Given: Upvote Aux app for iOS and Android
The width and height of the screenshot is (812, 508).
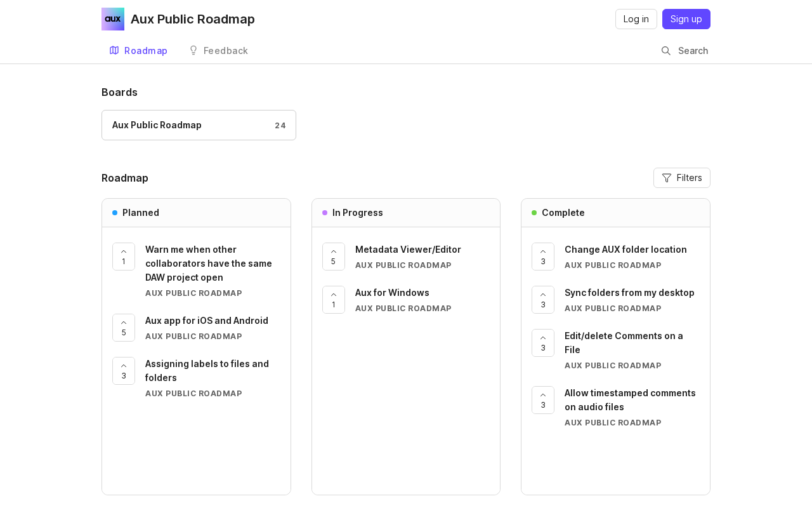Looking at the screenshot, I should [124, 328].
